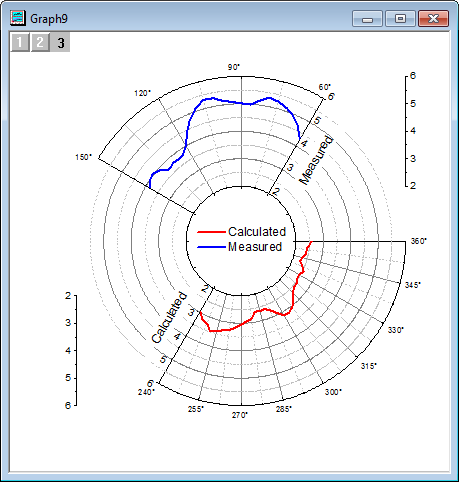Click label 2 on lower-left axis
459x482 pixels.
click(x=68, y=296)
